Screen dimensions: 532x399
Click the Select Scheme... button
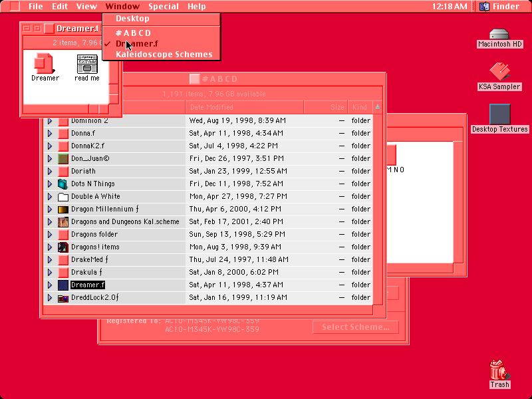(356, 327)
